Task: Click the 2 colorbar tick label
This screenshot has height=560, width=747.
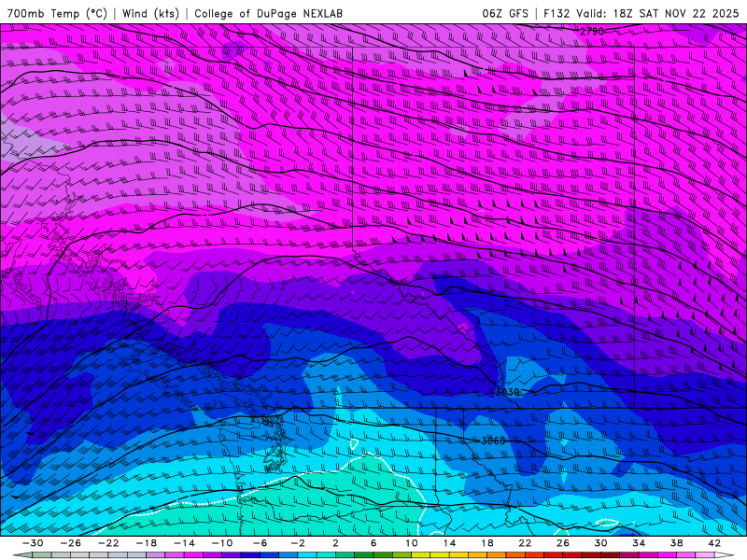Action: (x=335, y=543)
